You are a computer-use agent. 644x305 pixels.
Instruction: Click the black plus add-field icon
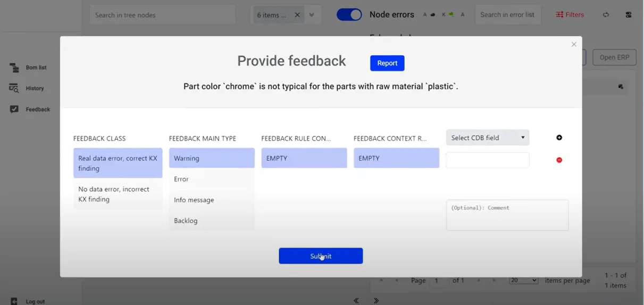[559, 138]
